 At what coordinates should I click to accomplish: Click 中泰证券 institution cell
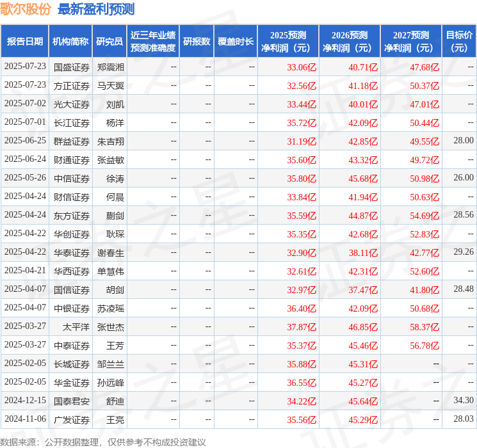(72, 346)
